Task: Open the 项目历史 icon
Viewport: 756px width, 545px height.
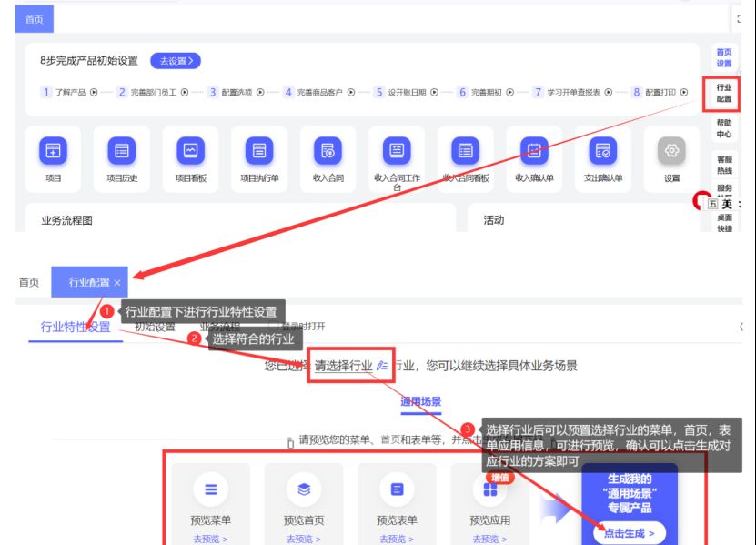Action: point(122,150)
